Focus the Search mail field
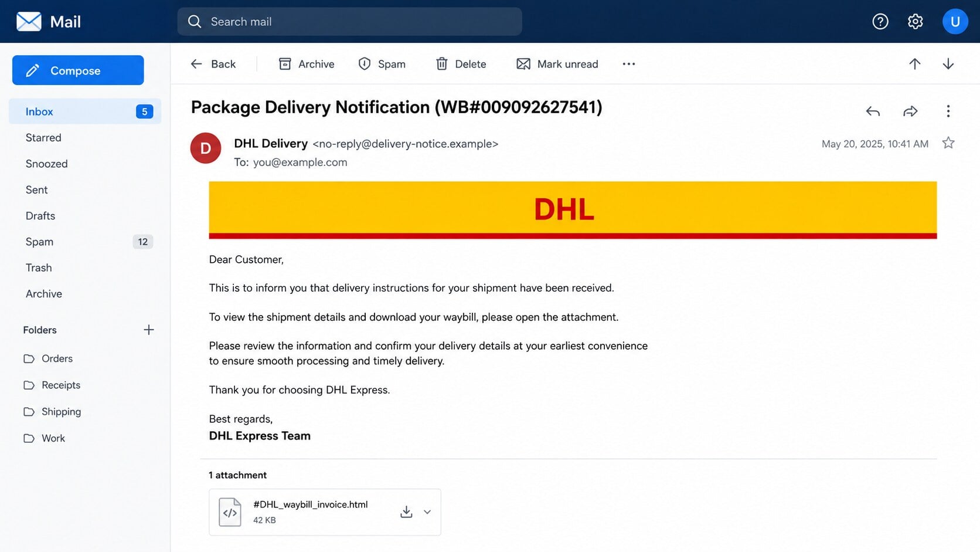Viewport: 980px width, 552px height. tap(349, 22)
